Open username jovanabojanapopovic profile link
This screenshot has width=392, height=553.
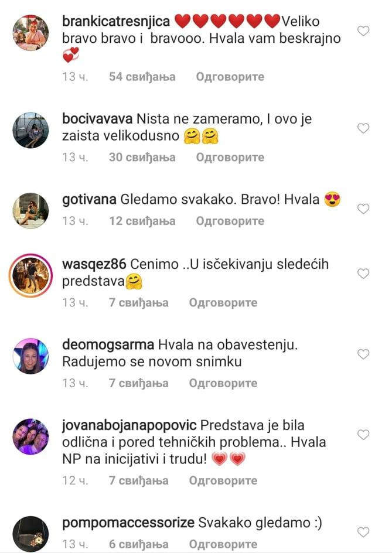tap(129, 425)
